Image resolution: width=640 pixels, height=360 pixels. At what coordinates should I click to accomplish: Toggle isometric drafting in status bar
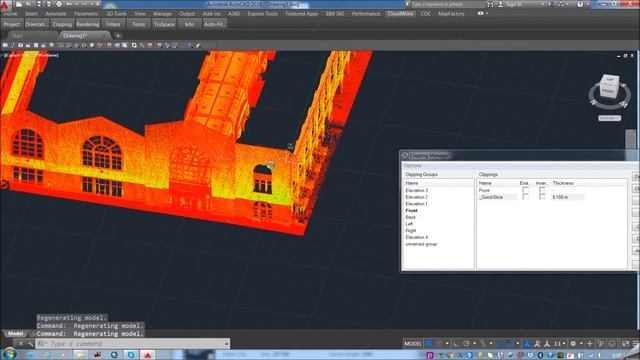[483, 344]
